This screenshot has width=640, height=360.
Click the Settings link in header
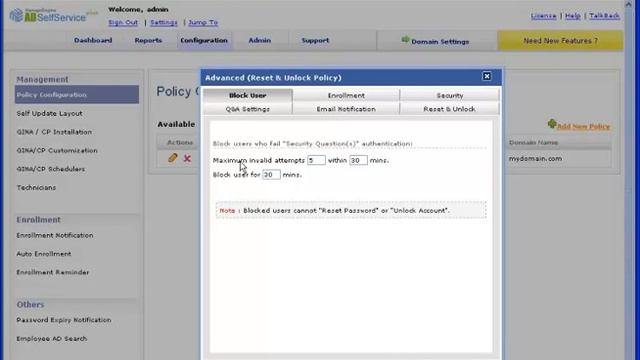pos(164,22)
